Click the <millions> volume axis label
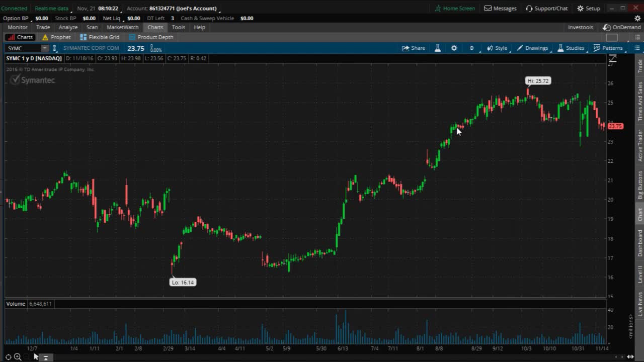Viewport: 644px width, 362px height. pyautogui.click(x=631, y=326)
